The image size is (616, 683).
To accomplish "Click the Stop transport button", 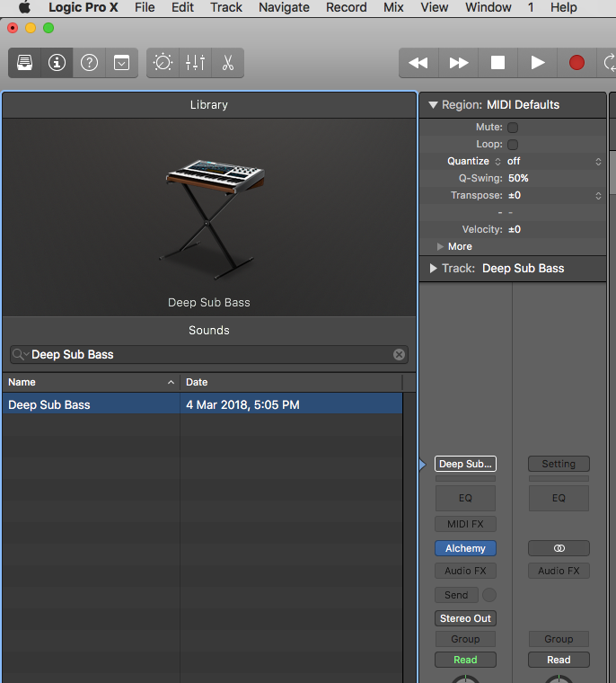I will pos(497,63).
